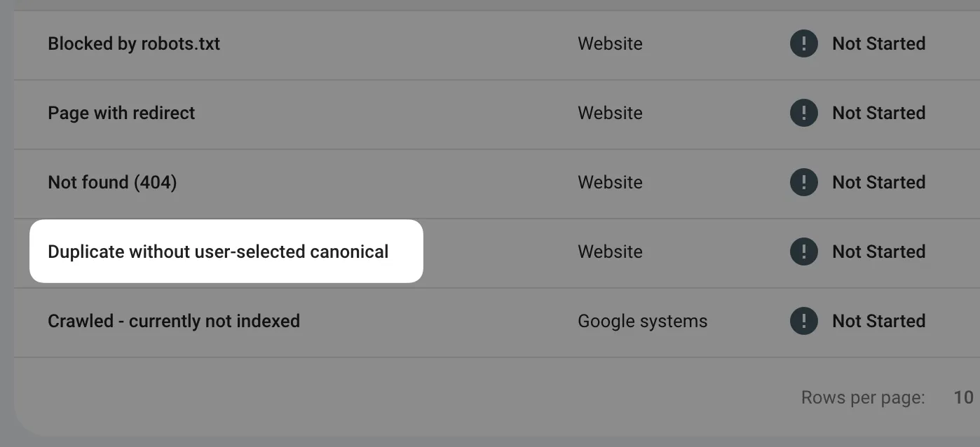Select the warning icon next to Not found (404)

pos(803,182)
